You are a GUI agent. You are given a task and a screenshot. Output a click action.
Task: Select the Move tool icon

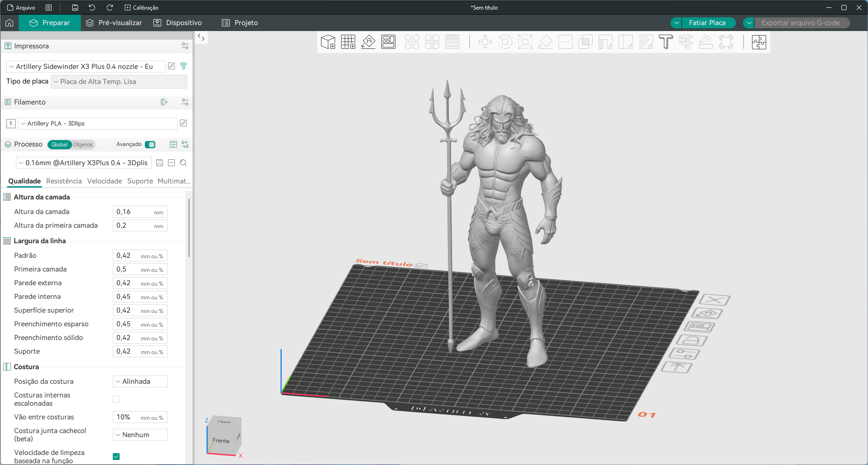(485, 42)
